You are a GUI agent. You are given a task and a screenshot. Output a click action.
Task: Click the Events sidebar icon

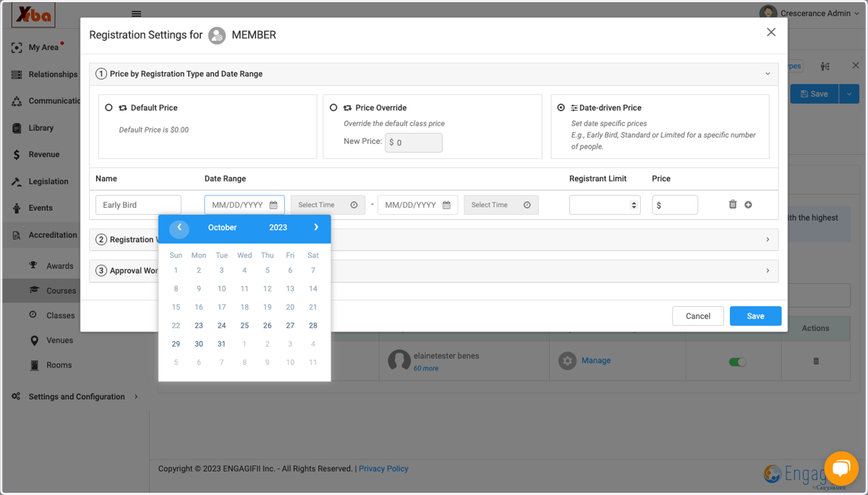click(x=17, y=208)
